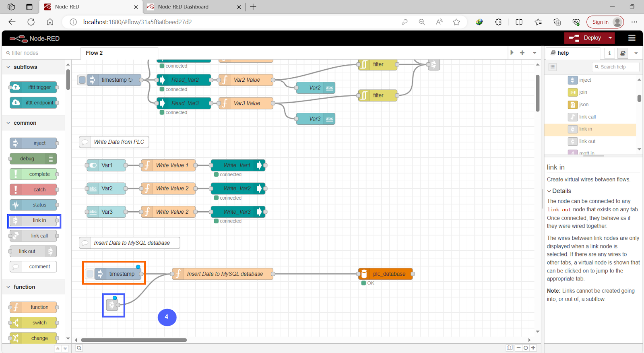644x353 pixels.
Task: Select the plc_database node on canvas
Action: click(x=385, y=274)
